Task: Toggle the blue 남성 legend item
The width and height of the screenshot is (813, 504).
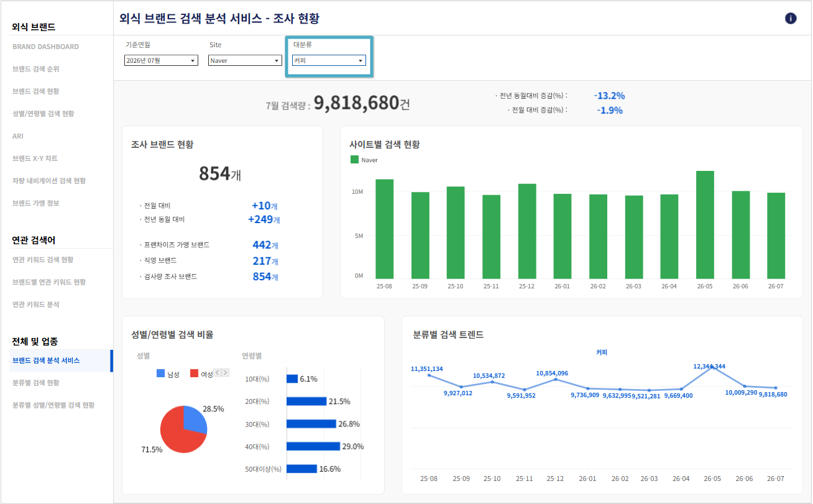Action: (x=168, y=374)
